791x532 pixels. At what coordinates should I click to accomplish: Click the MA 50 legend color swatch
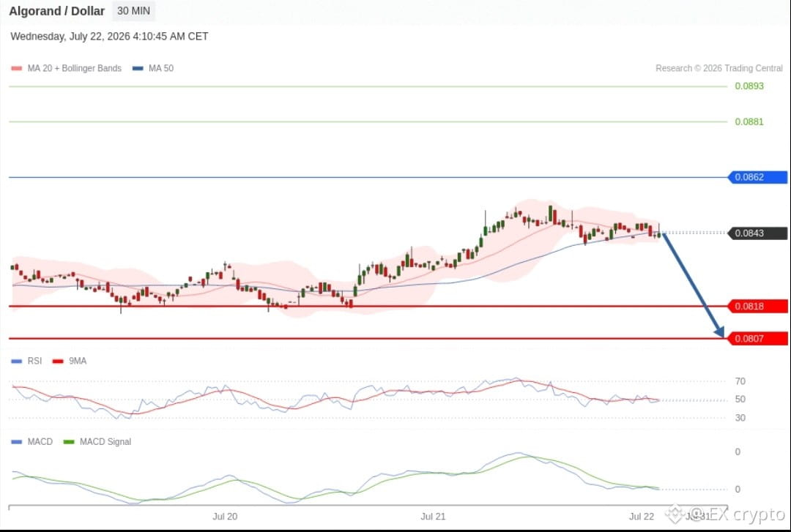[x=138, y=68]
